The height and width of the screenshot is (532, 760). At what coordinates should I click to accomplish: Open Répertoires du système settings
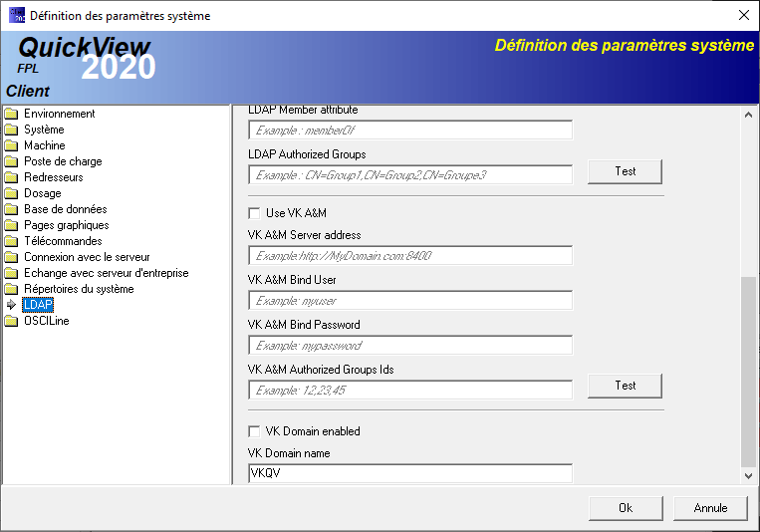pos(79,289)
